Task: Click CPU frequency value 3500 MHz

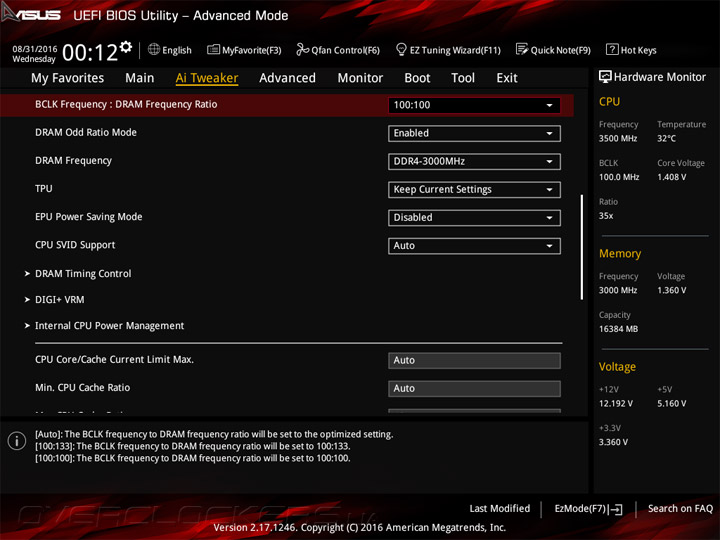Action: pyautogui.click(x=618, y=139)
